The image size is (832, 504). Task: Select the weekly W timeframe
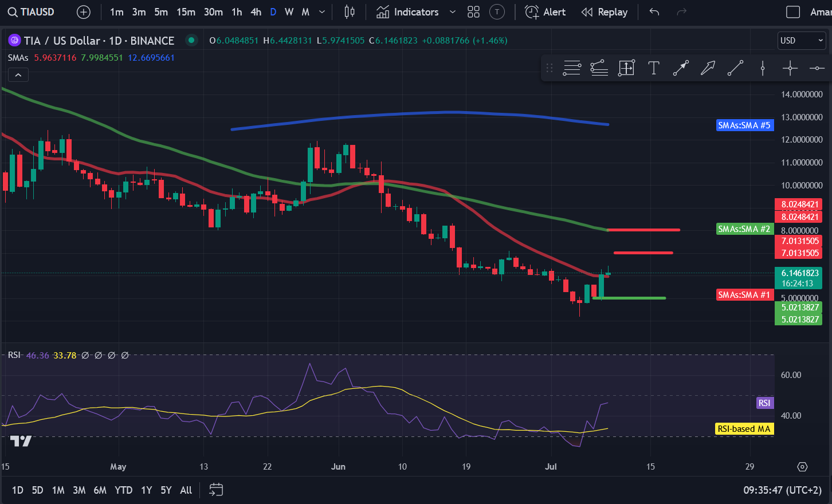click(x=289, y=12)
